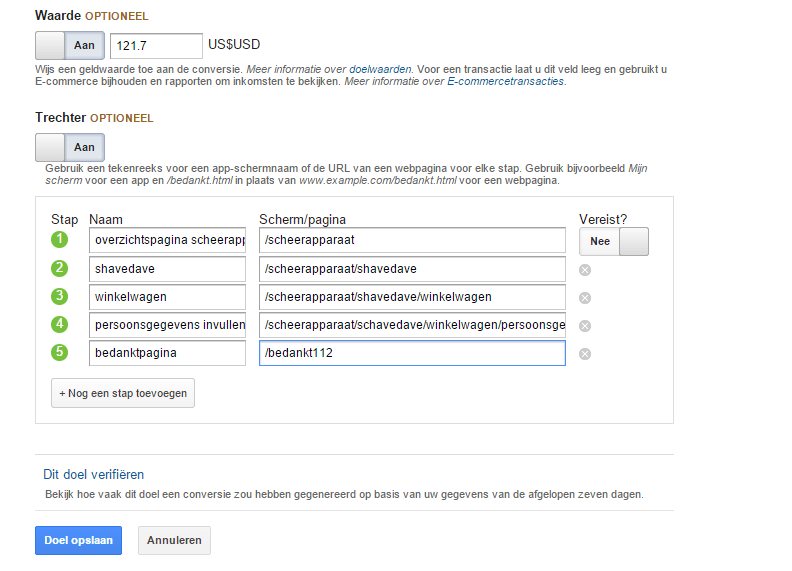The width and height of the screenshot is (792, 571).
Task: Click the /scheerapparaat/shavedave/winkelwagen URL field
Action: (412, 297)
